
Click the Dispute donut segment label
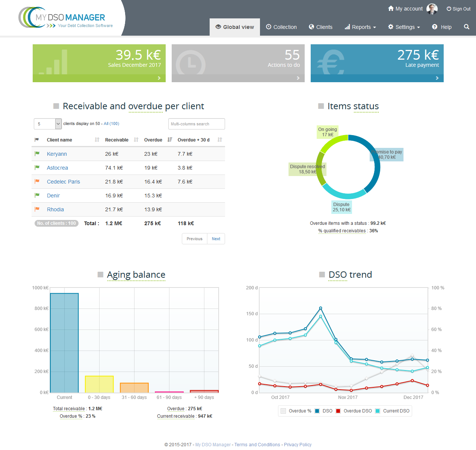[x=342, y=207]
